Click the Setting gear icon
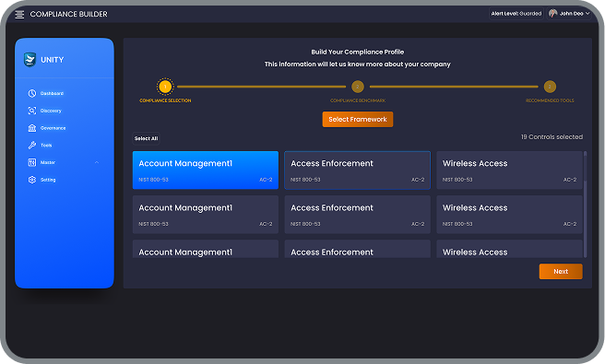605x364 pixels. [x=32, y=180]
